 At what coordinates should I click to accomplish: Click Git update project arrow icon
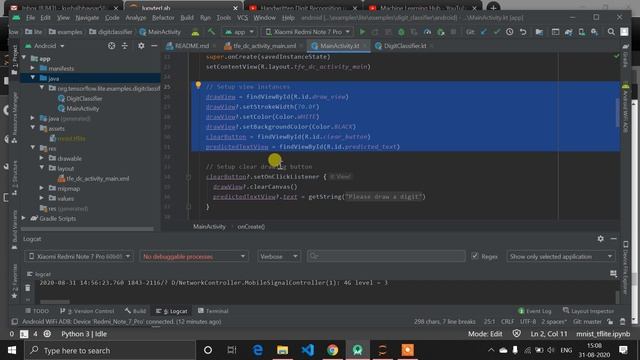click(x=484, y=32)
